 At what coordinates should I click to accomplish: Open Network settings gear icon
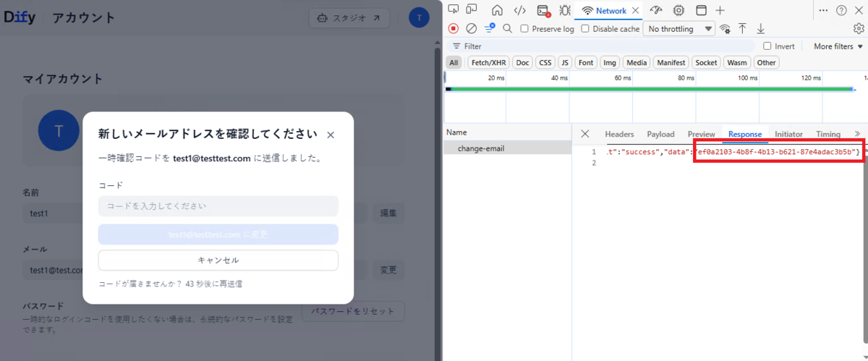tap(859, 28)
